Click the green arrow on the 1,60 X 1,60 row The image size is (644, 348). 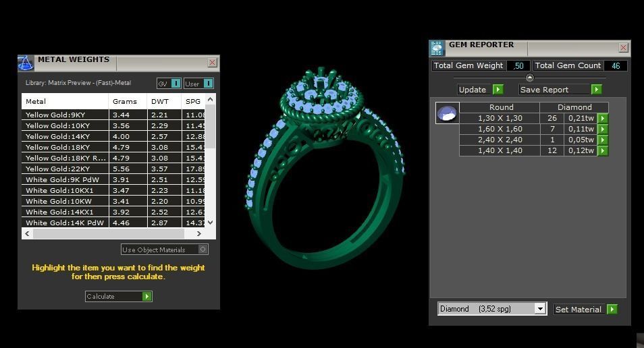pyautogui.click(x=603, y=129)
